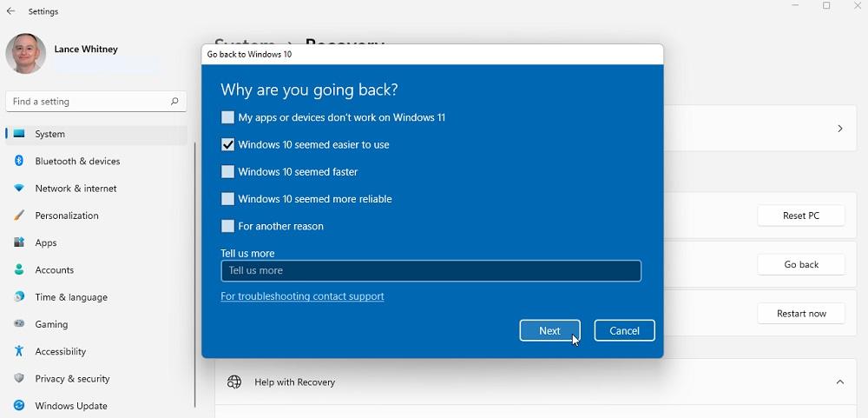Uncheck 'Windows 10 seemed easier to use'
This screenshot has width=868, height=418.
click(x=227, y=145)
